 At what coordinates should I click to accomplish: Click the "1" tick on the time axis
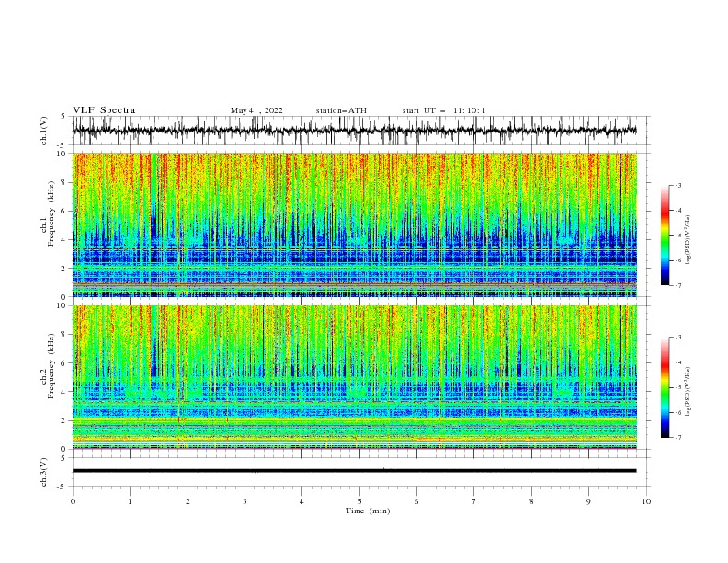point(130,501)
